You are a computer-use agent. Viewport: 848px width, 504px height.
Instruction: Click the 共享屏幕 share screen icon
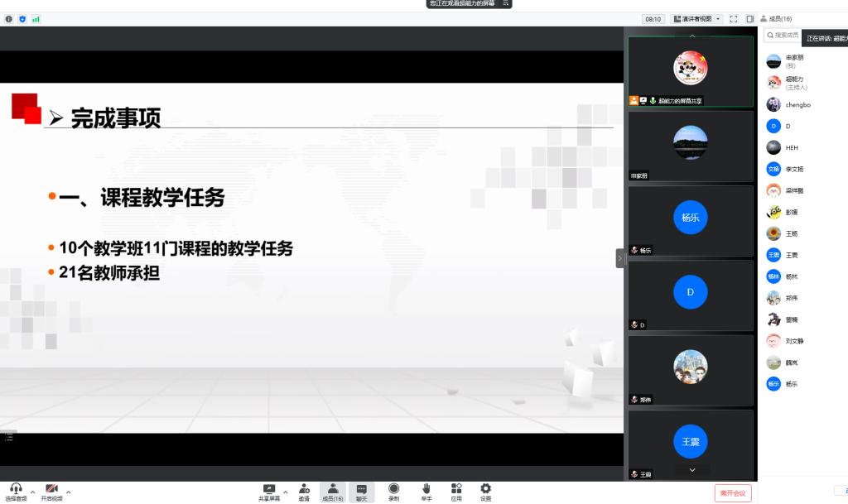coord(269,490)
